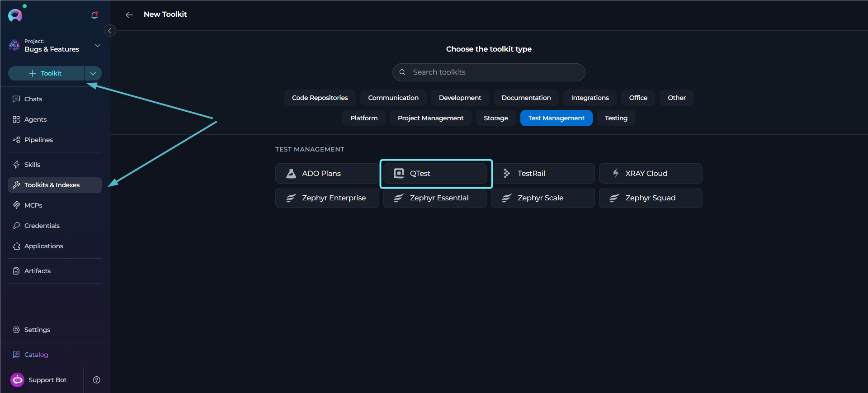
Task: Choose the QTest toolkit
Action: point(435,174)
